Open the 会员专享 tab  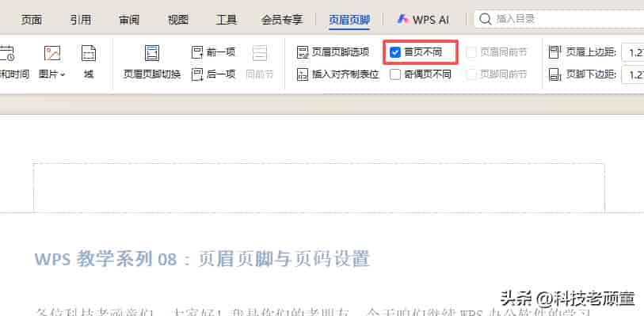tap(282, 19)
